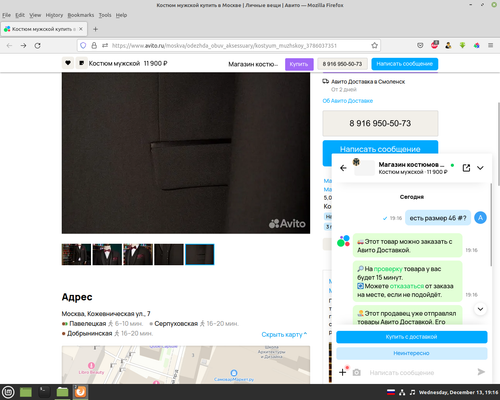Image resolution: width=500 pixels, height=400 pixels.
Task: Open the Tools menu
Action: pyautogui.click(x=105, y=15)
